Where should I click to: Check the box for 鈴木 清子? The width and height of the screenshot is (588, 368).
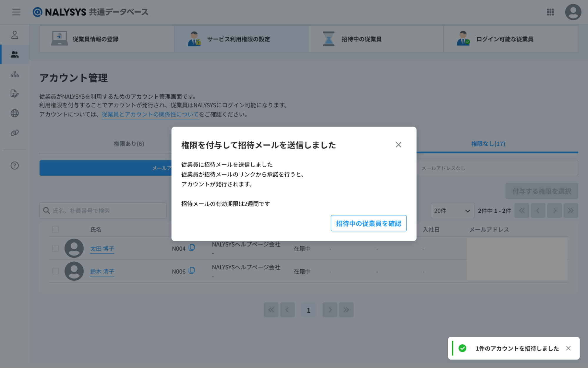pyautogui.click(x=56, y=271)
